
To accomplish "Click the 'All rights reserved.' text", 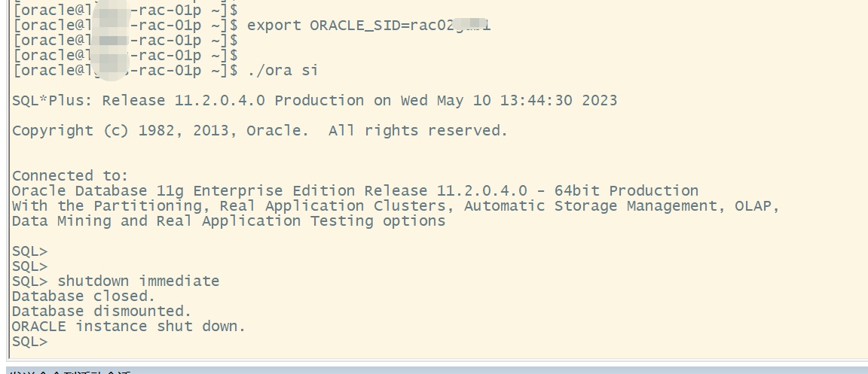I will (x=418, y=131).
